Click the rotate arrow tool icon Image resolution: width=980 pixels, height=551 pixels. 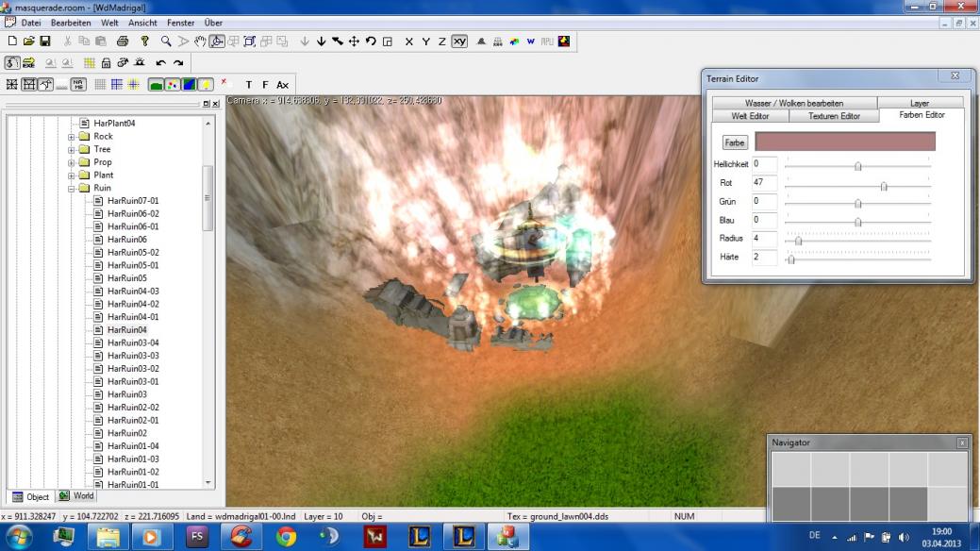[x=371, y=42]
